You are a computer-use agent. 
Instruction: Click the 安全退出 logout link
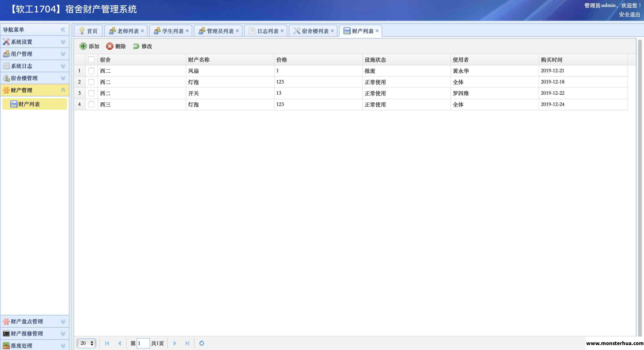click(629, 15)
